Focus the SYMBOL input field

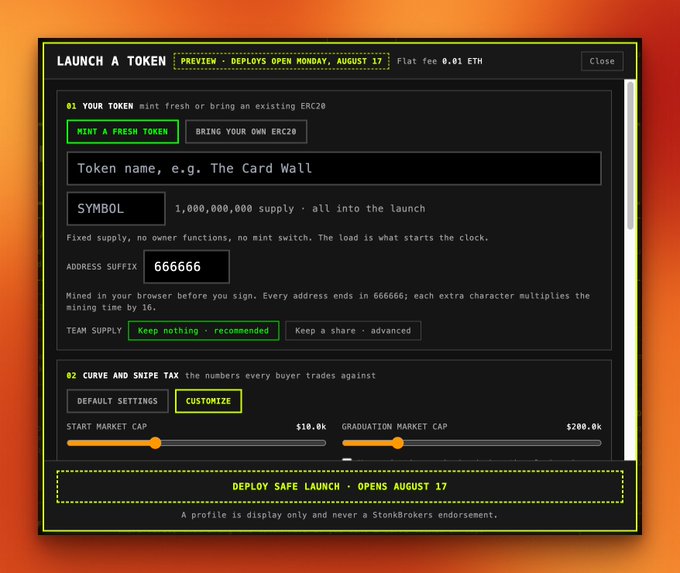coord(116,209)
